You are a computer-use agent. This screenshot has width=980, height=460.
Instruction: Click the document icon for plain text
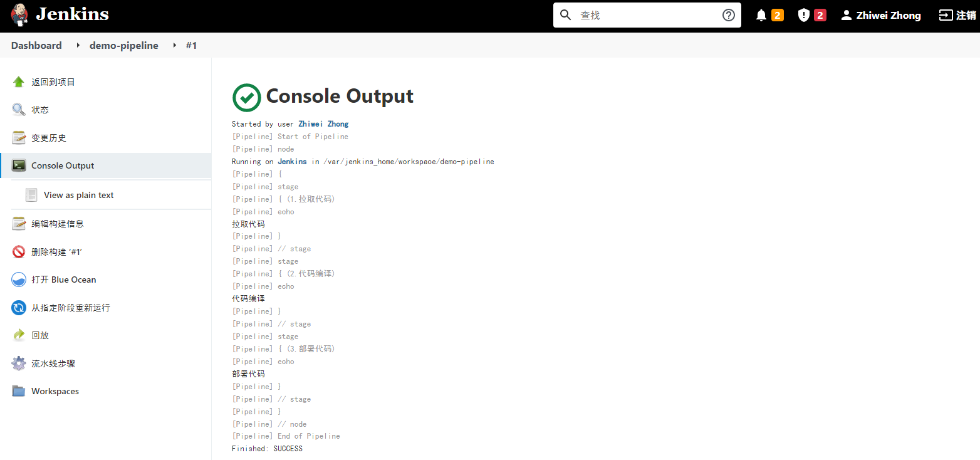31,195
